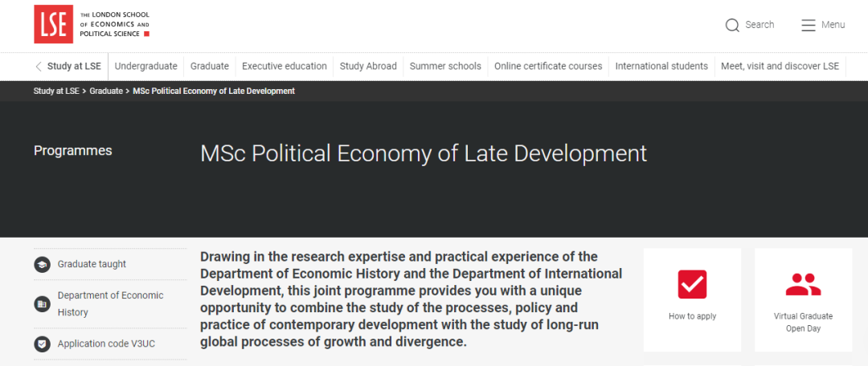868x366 pixels.
Task: Click the Department of Economic History icon
Action: pos(42,304)
